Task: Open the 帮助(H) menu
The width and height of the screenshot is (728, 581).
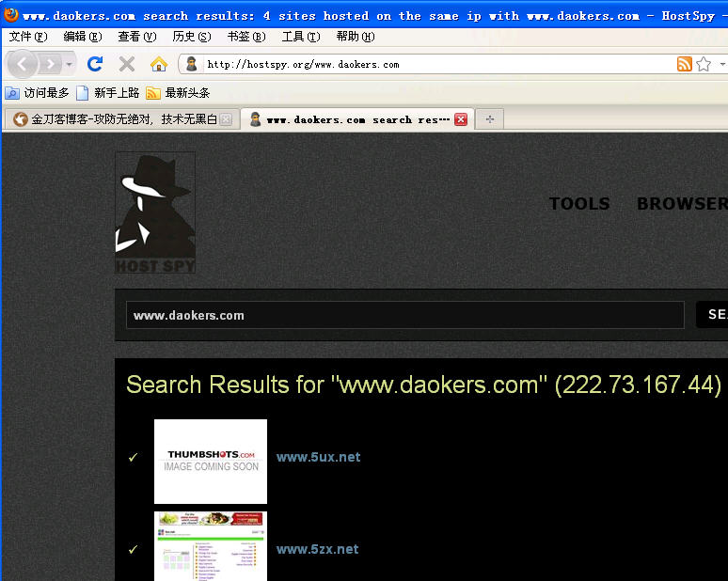Action: coord(356,37)
